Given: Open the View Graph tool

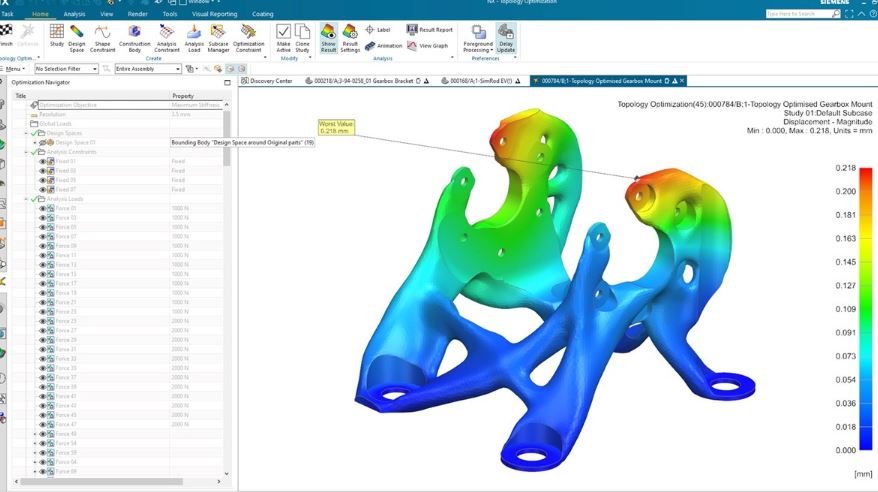Looking at the screenshot, I should 427,46.
